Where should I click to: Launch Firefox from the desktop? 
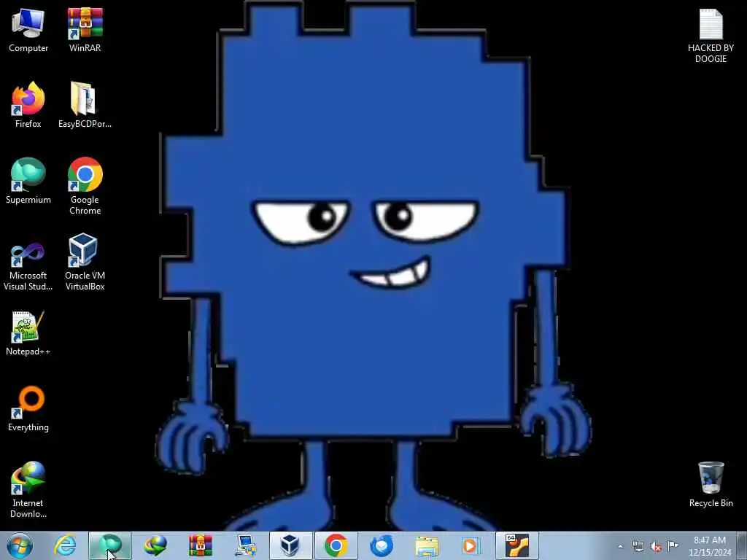click(x=28, y=105)
